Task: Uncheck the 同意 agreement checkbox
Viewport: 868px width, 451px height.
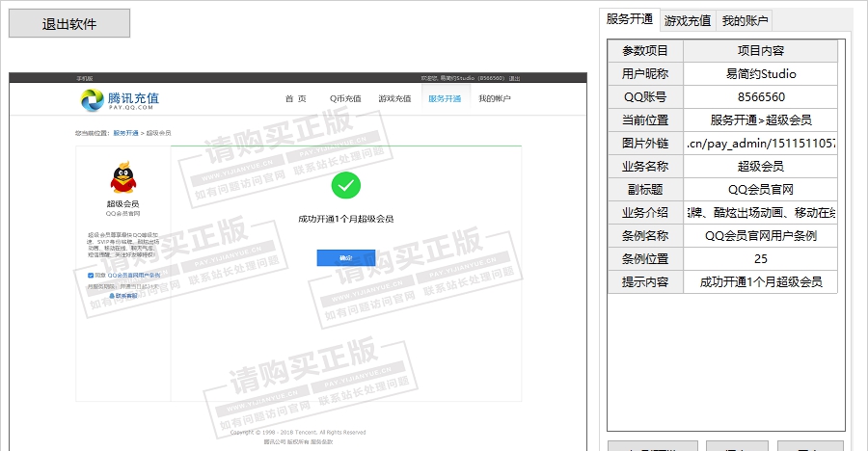Action: 91,275
